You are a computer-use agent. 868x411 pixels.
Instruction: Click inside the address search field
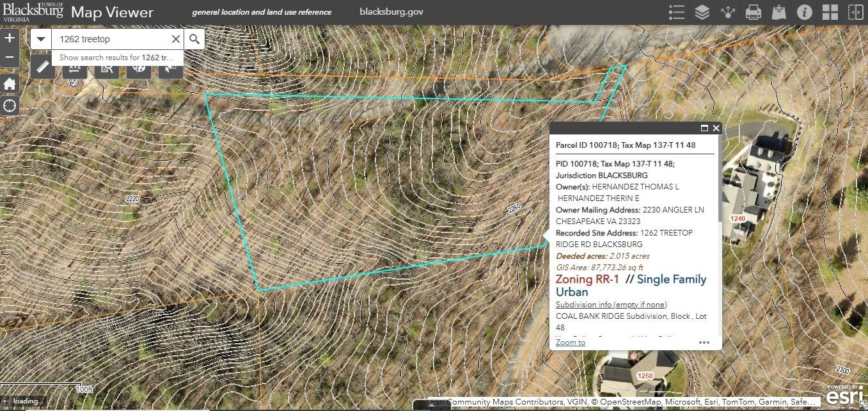pyautogui.click(x=112, y=39)
